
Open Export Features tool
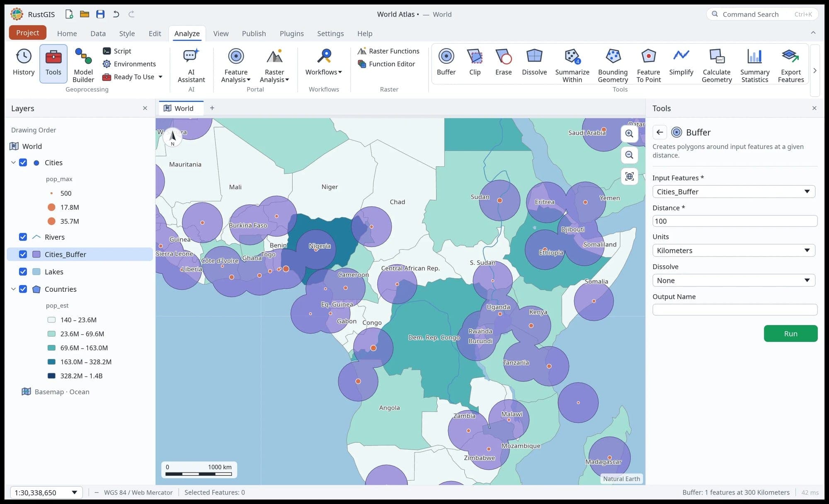pos(790,65)
